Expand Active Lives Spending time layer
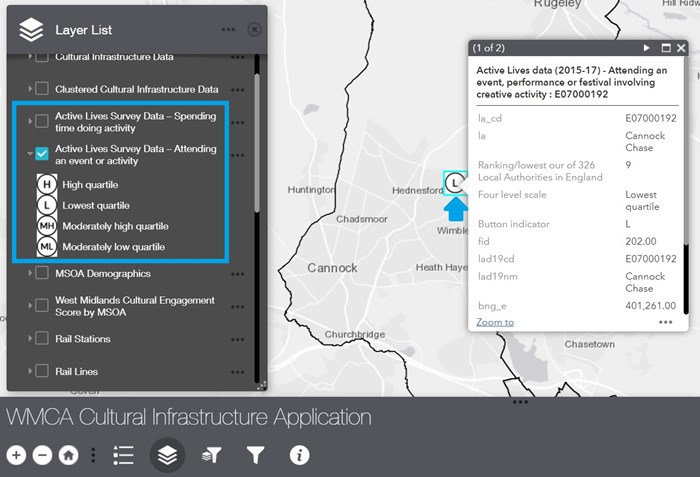Viewport: 700px width, 477px height. click(30, 122)
